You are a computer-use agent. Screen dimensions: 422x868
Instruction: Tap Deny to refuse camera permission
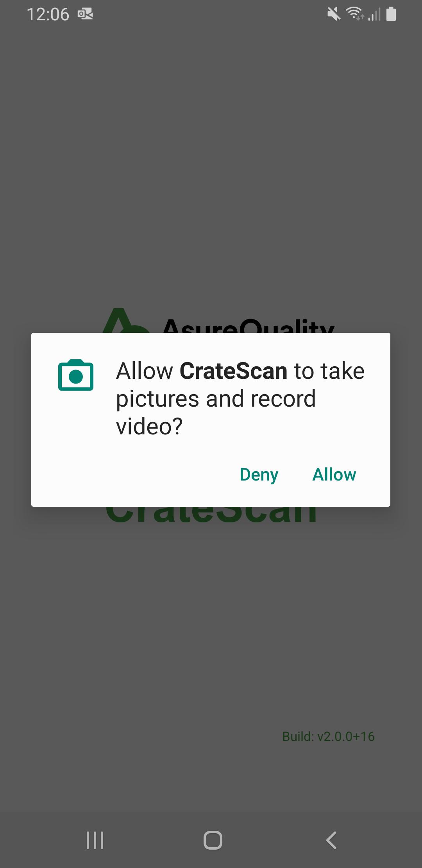point(259,475)
